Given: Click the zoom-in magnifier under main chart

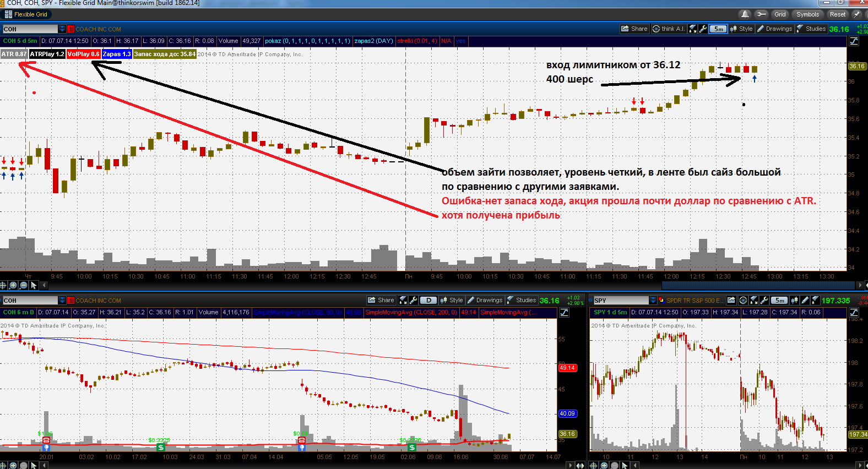Looking at the screenshot, I should click(13, 285).
